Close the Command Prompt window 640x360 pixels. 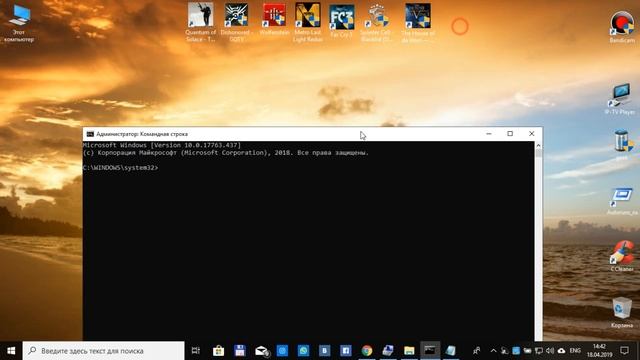pyautogui.click(x=531, y=134)
